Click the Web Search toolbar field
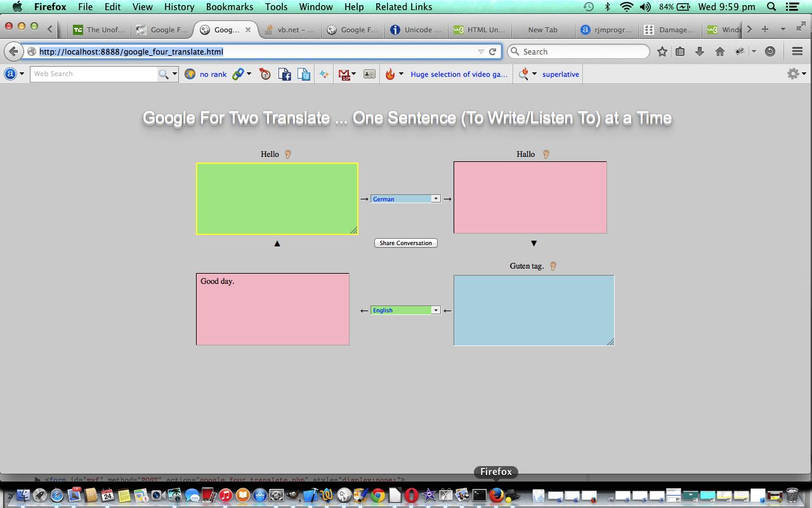The image size is (812, 508). (x=94, y=74)
